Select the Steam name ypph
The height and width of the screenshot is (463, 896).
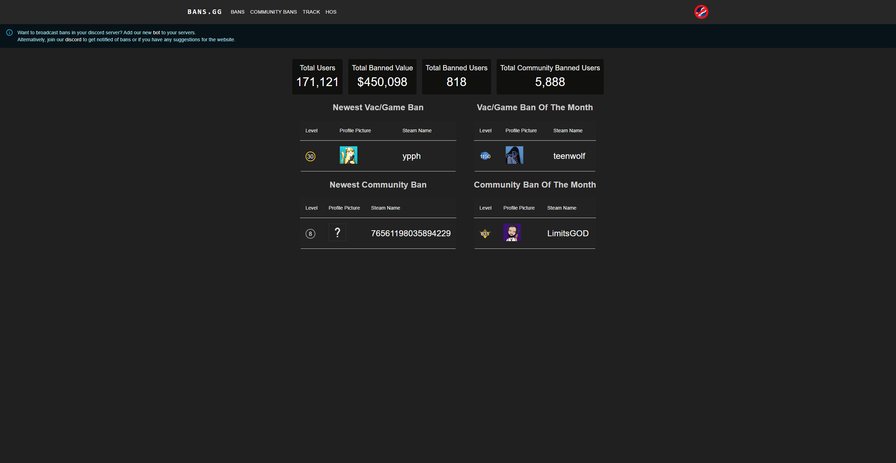[x=411, y=156]
